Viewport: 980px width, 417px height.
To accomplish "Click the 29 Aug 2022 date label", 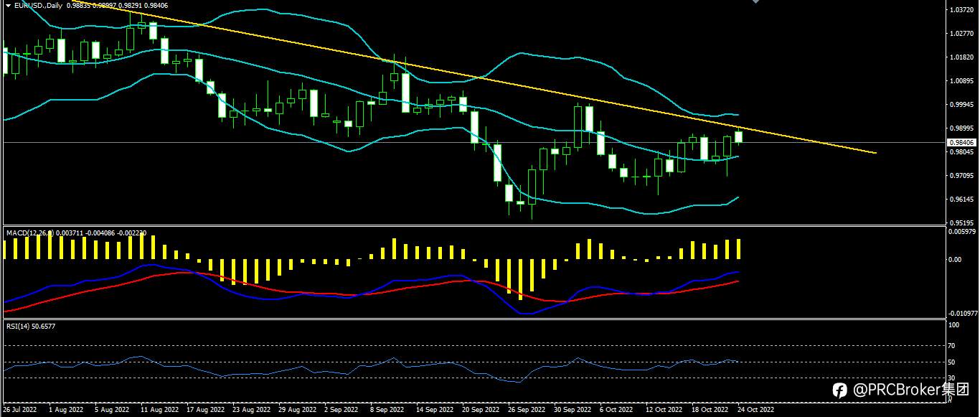I will [x=298, y=410].
